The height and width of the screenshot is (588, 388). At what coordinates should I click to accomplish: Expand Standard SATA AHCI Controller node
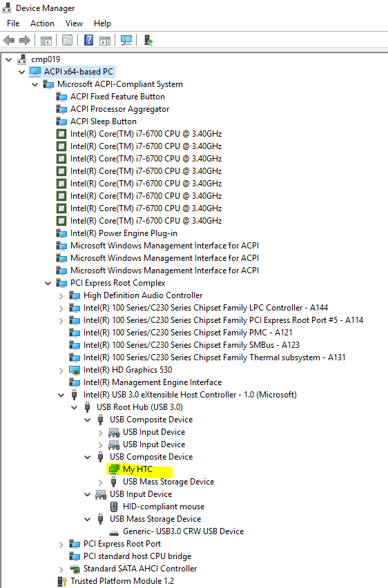[x=61, y=569]
